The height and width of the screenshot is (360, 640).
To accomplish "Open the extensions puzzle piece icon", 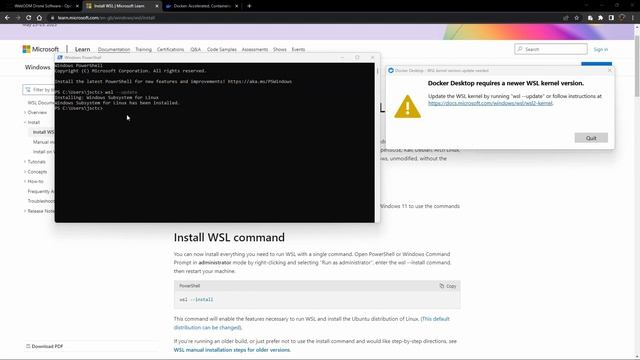I will tap(600, 18).
